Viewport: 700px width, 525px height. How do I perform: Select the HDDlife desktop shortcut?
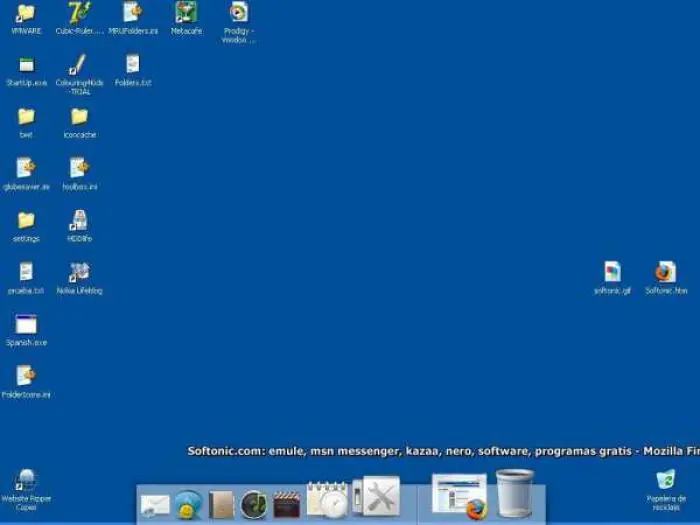(79, 226)
